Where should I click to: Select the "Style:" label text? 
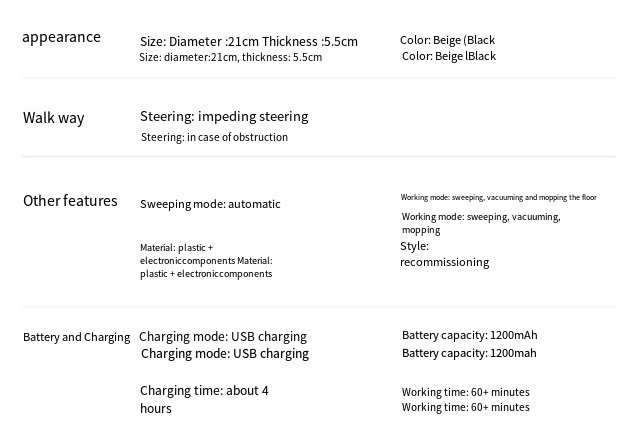[414, 246]
